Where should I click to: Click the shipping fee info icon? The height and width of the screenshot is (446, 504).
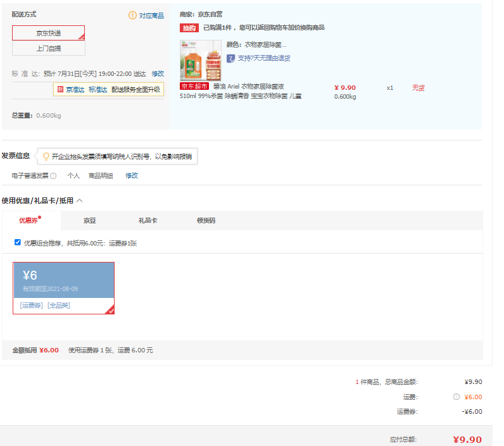[x=457, y=397]
